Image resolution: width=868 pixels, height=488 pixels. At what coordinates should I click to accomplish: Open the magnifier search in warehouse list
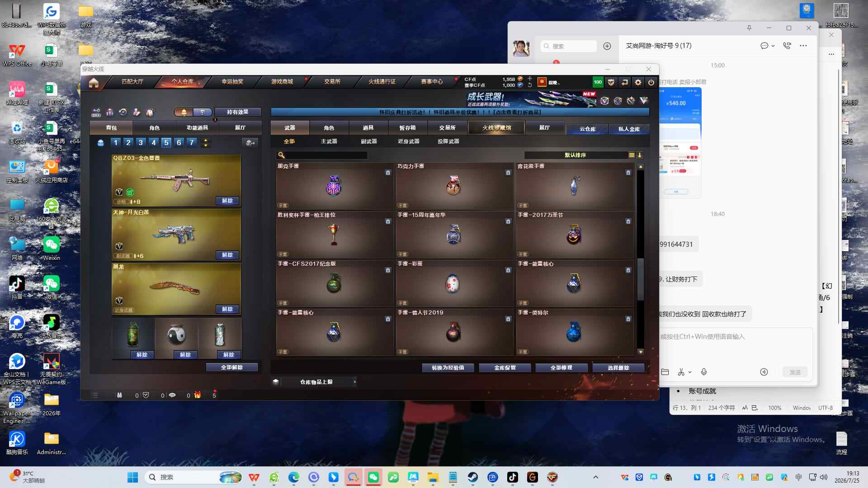click(x=281, y=155)
